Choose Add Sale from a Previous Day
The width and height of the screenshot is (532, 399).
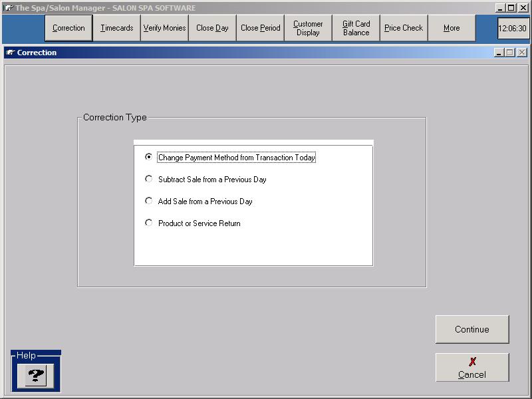coord(149,201)
